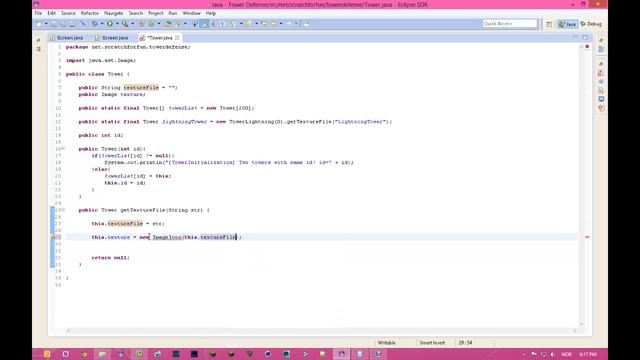Click the Quick Access search field

[x=510, y=24]
